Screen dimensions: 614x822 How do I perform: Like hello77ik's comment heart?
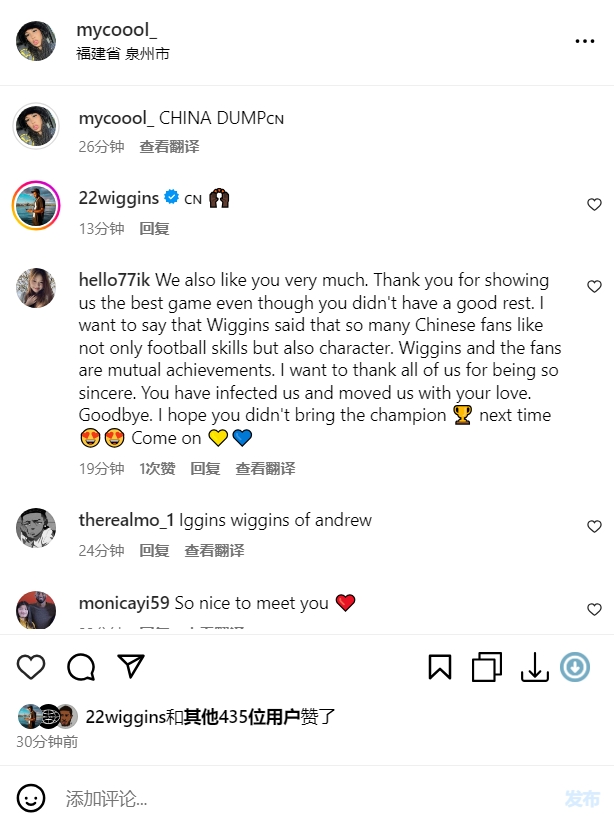pyautogui.click(x=594, y=286)
